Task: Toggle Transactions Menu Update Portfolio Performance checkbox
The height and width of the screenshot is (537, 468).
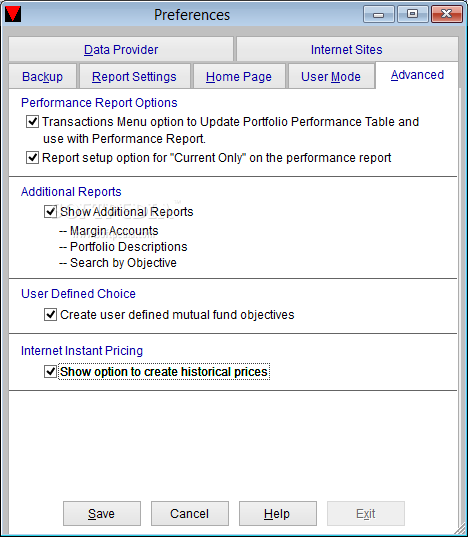Action: tap(33, 122)
